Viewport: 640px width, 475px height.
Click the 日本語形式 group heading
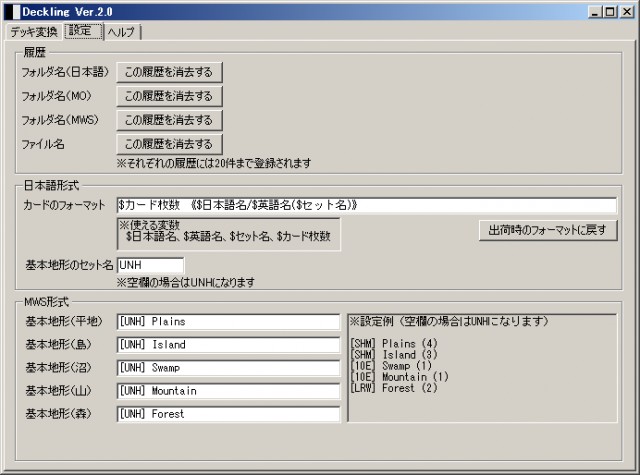tap(51, 186)
